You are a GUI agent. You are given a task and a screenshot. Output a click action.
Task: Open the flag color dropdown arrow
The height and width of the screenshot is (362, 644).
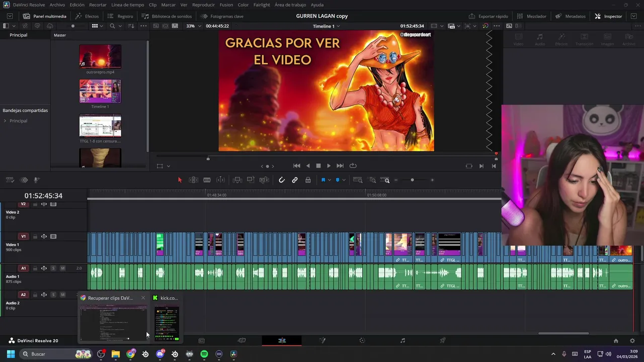coord(329,180)
